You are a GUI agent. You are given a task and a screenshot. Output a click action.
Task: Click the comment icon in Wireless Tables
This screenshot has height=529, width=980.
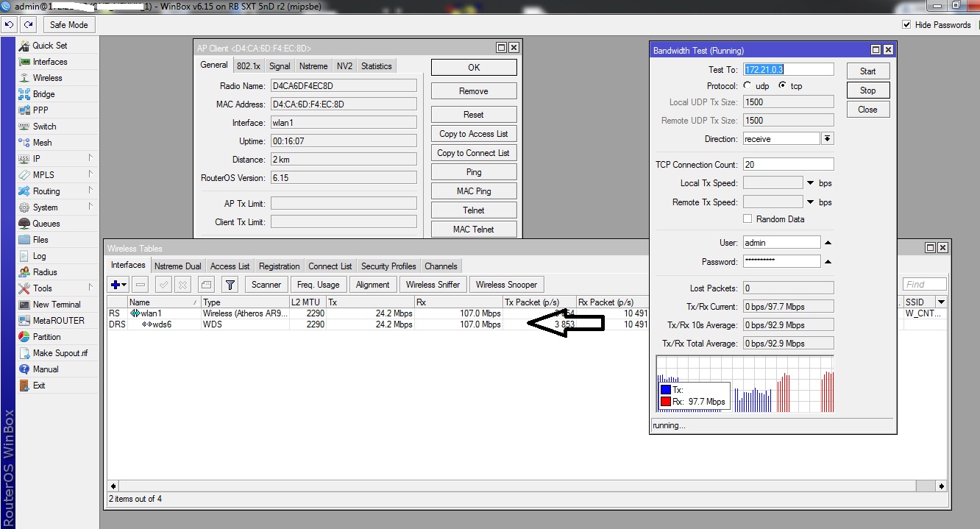(207, 285)
